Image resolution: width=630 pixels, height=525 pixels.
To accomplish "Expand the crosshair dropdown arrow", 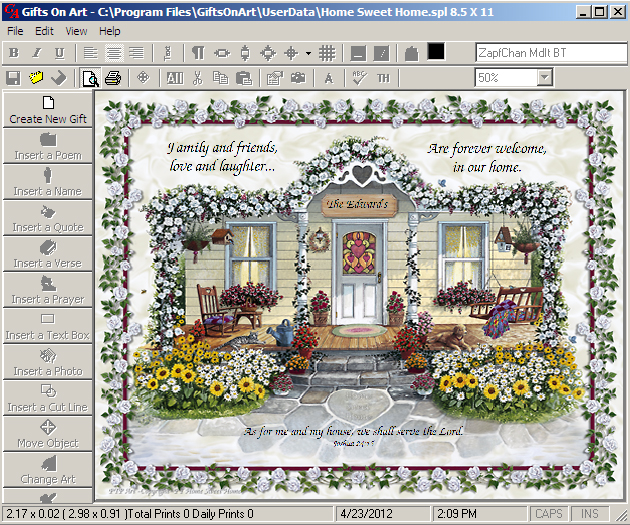I will pos(308,53).
